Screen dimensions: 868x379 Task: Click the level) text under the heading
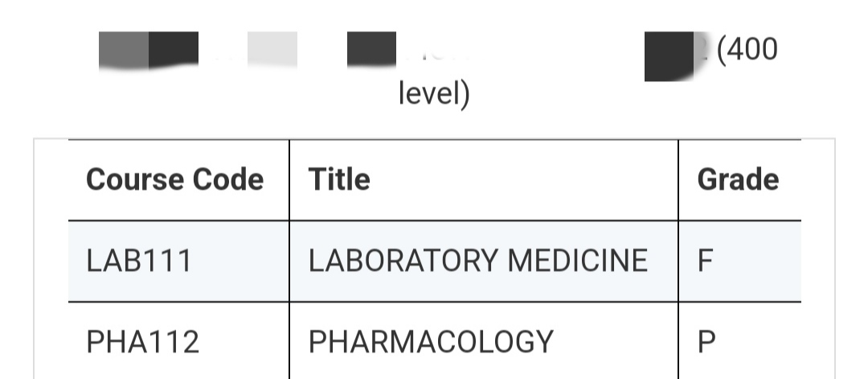(433, 94)
